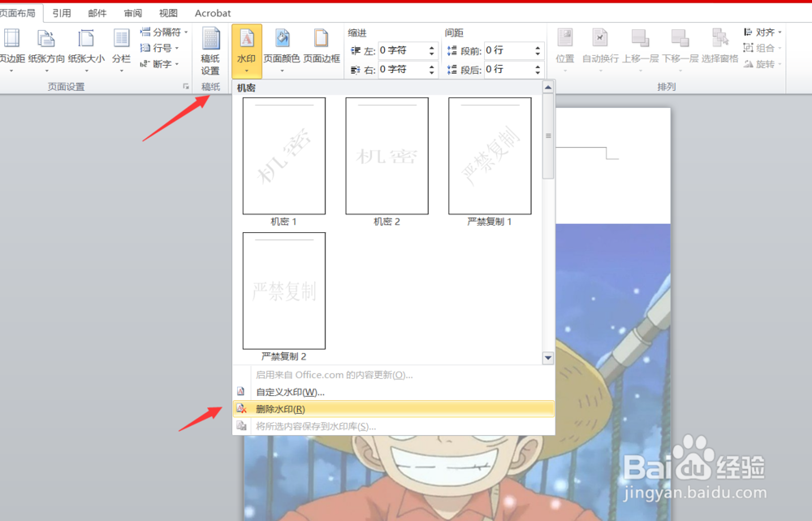
Task: Open the 页面颜色 page color menu
Action: click(x=282, y=50)
